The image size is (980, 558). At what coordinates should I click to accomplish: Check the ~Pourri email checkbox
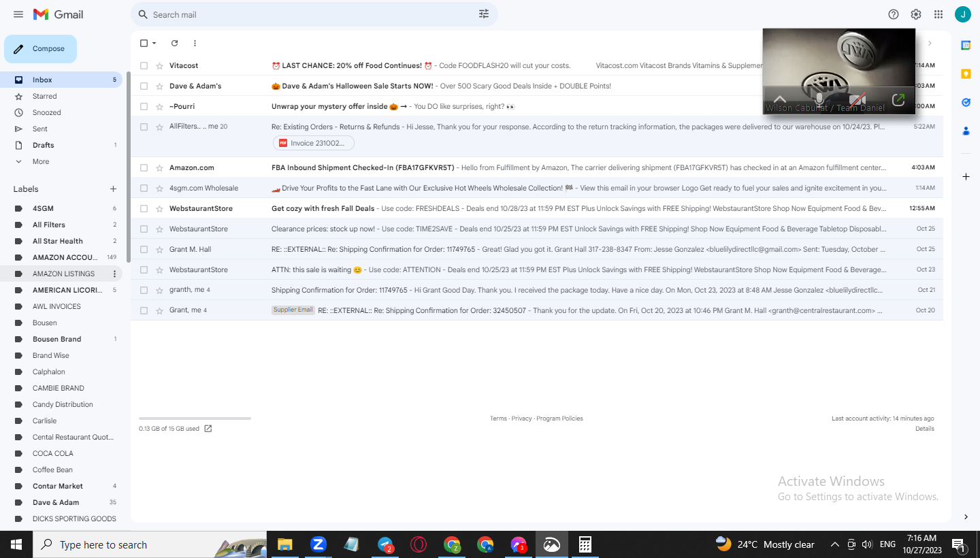144,106
